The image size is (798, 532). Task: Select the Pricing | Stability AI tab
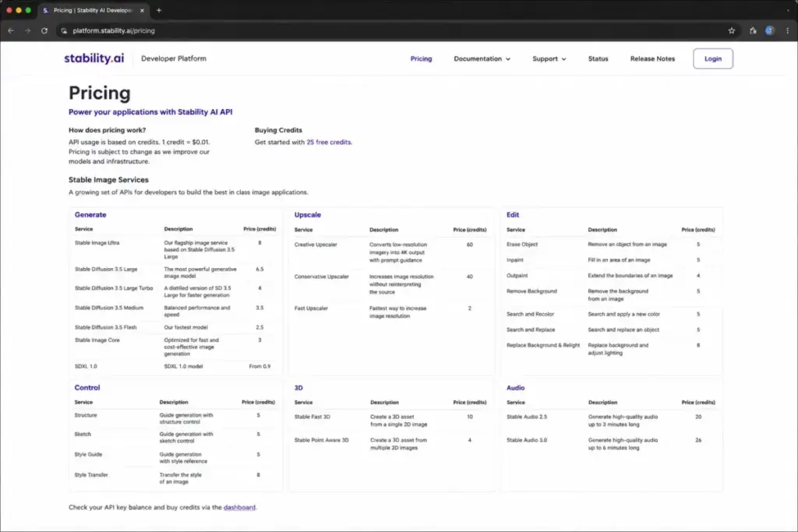tap(93, 10)
